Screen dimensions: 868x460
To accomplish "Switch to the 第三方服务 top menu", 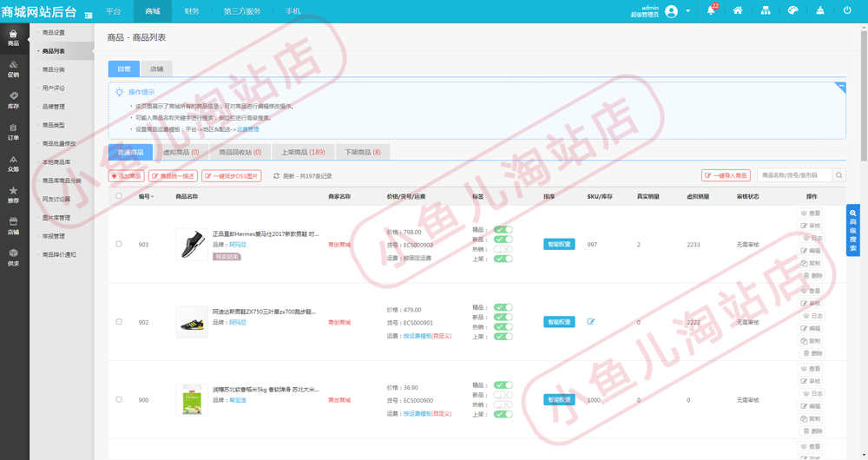I will click(x=242, y=11).
